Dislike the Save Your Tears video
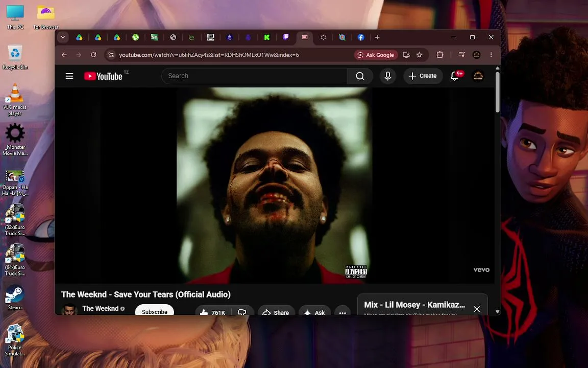588x368 pixels. (x=242, y=312)
